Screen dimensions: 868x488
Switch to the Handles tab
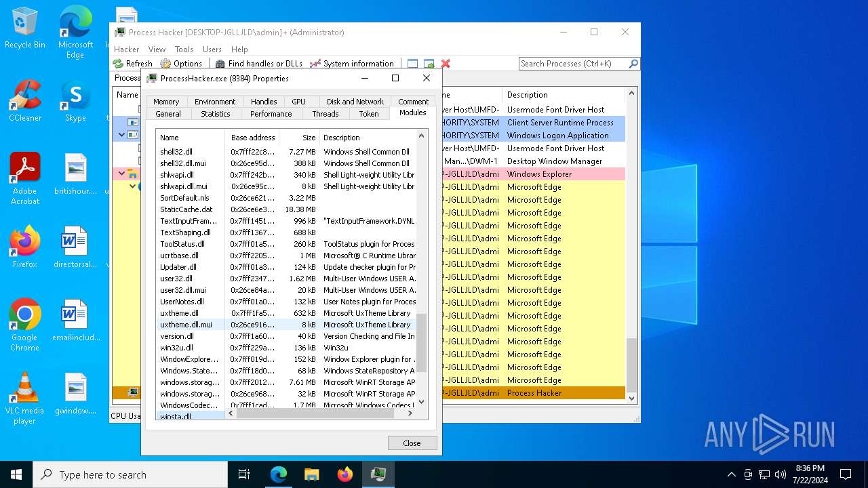[264, 102]
